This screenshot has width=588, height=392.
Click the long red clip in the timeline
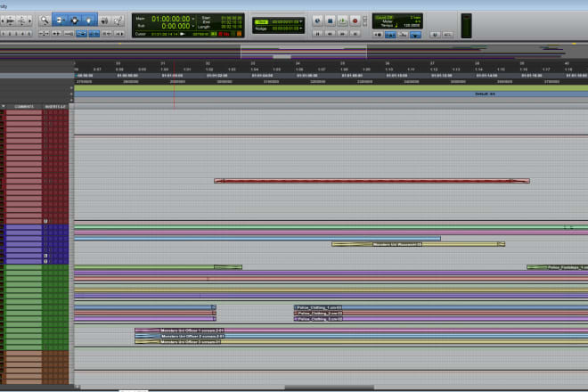point(372,181)
